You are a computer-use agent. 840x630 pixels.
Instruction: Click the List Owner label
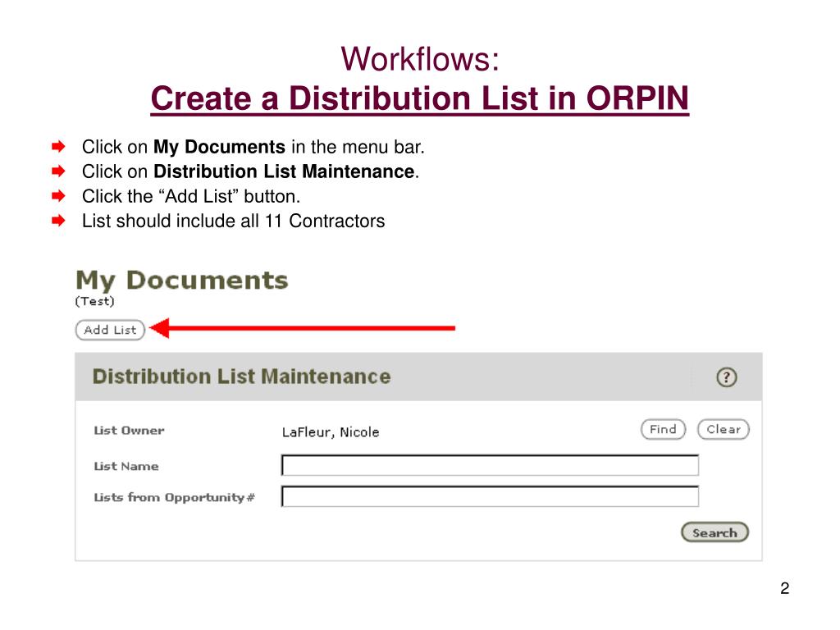[x=129, y=430]
